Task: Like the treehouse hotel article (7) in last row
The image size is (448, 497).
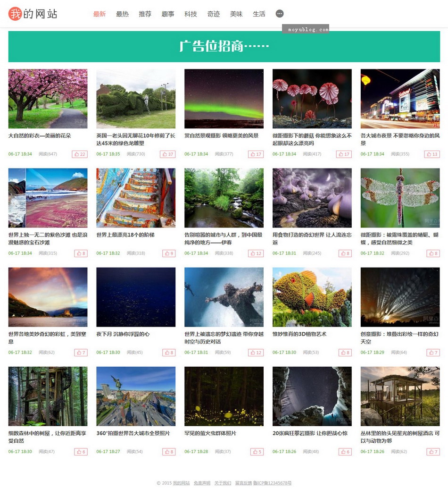Action: 433,452
